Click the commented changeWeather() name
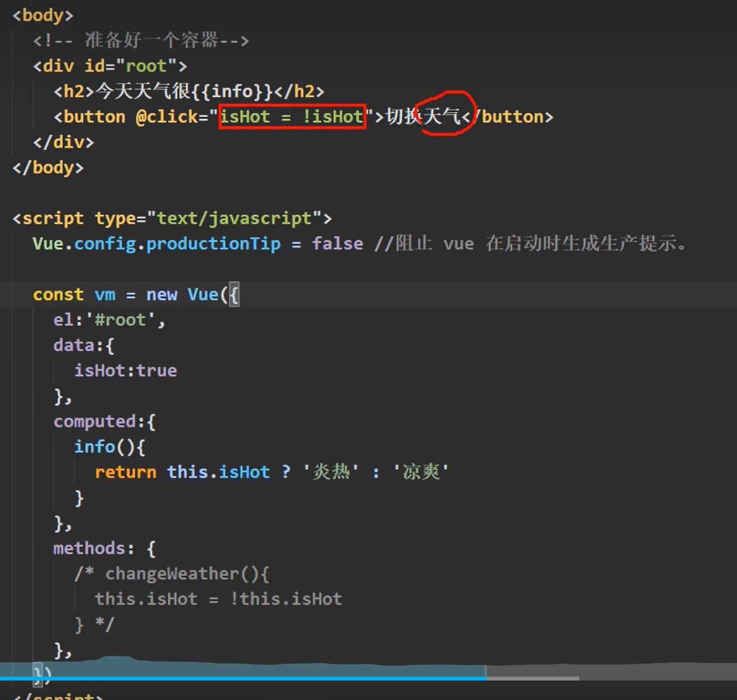 (x=172, y=574)
